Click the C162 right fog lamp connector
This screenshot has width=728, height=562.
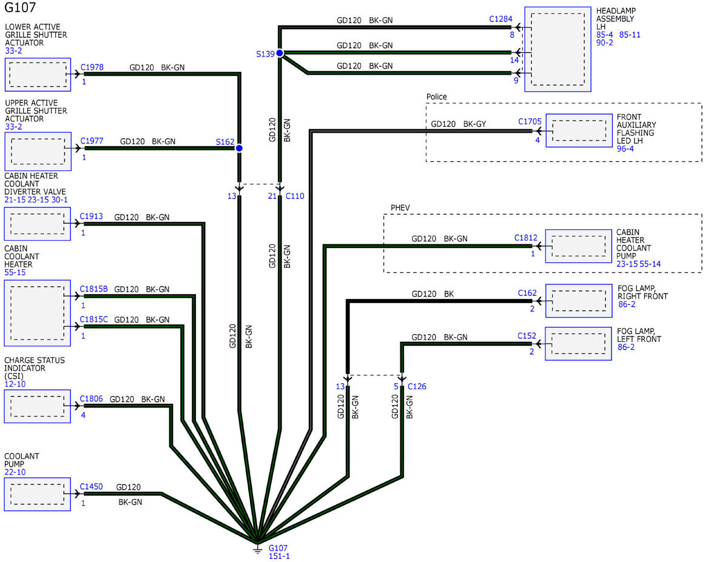pyautogui.click(x=527, y=293)
